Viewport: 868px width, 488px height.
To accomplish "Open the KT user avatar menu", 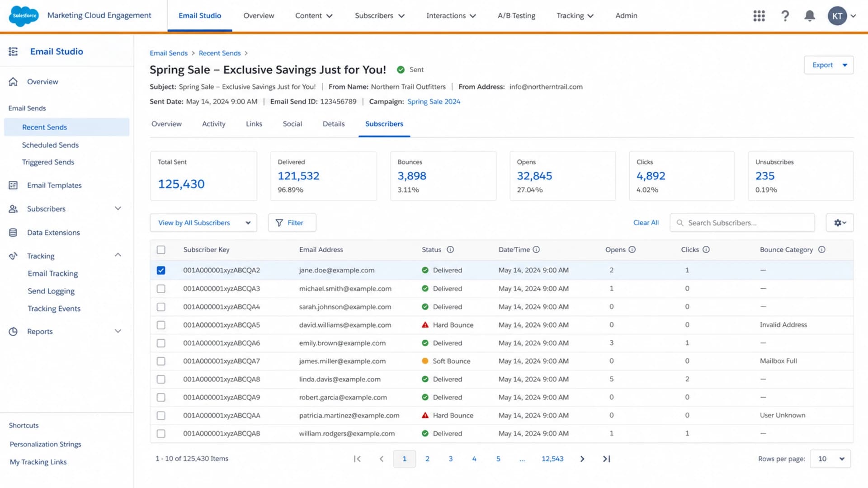I will (842, 16).
